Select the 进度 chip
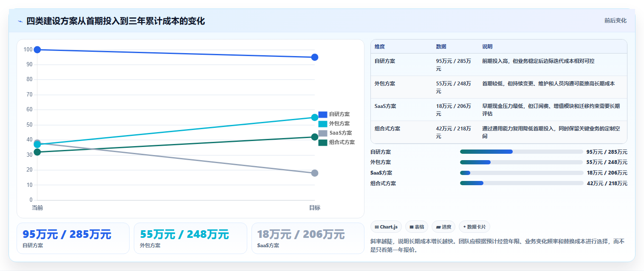Viewport: 644px width, 271px height. [443, 227]
